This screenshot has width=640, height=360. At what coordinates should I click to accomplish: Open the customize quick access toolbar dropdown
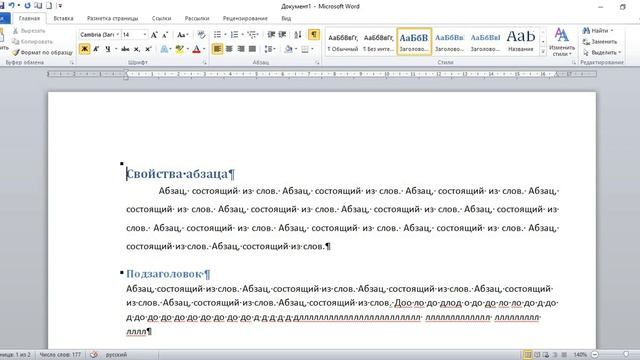click(x=60, y=6)
